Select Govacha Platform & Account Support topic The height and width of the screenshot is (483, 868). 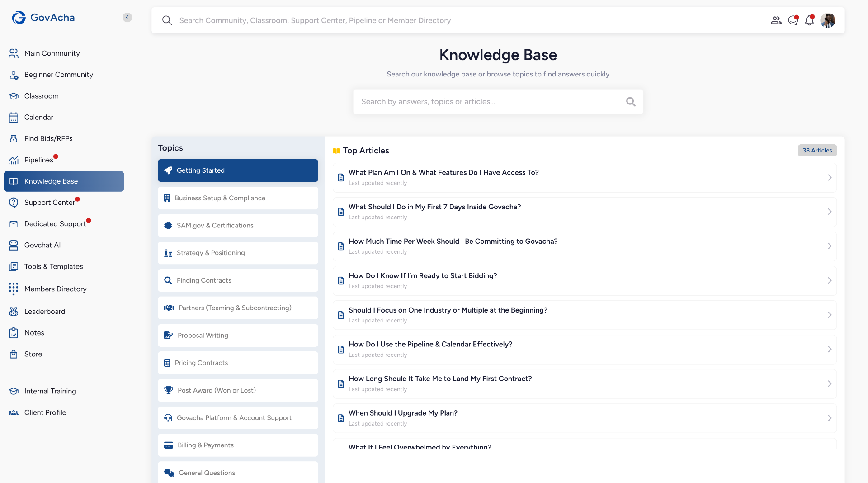[238, 418]
